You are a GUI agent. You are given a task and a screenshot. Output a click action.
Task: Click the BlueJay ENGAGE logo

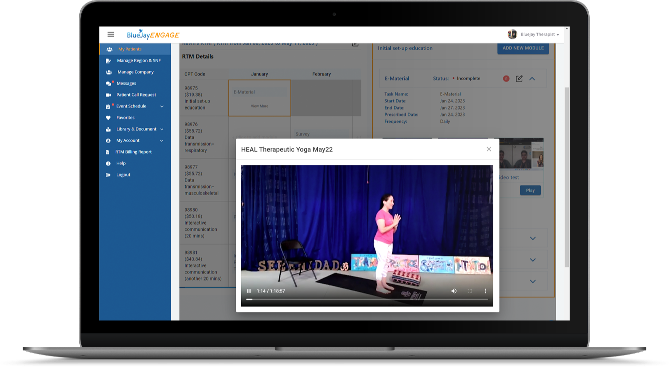(153, 35)
